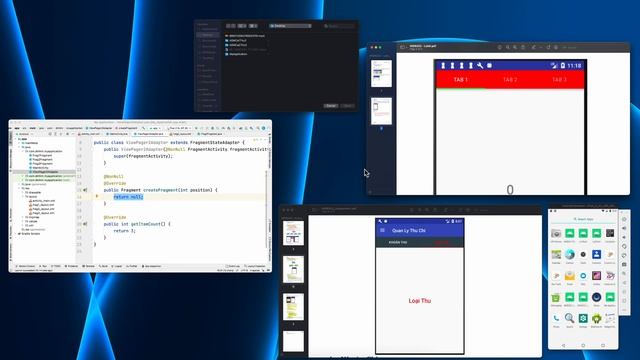Image resolution: width=640 pixels, height=360 pixels.
Task: Expand the drawable folder in the project tree
Action: (23, 192)
